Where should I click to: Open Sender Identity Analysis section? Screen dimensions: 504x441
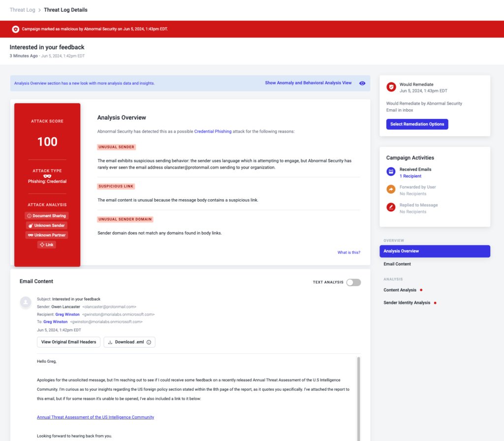407,303
